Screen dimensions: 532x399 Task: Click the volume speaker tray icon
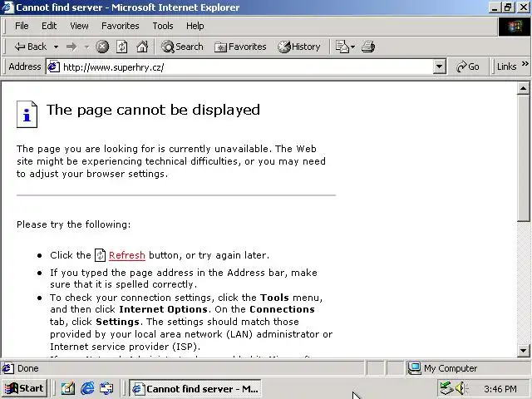coord(461,388)
